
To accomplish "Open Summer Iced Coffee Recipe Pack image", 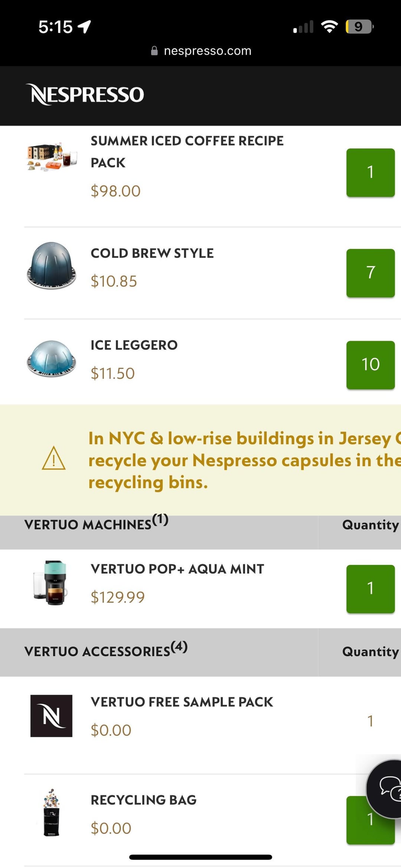I will click(52, 157).
